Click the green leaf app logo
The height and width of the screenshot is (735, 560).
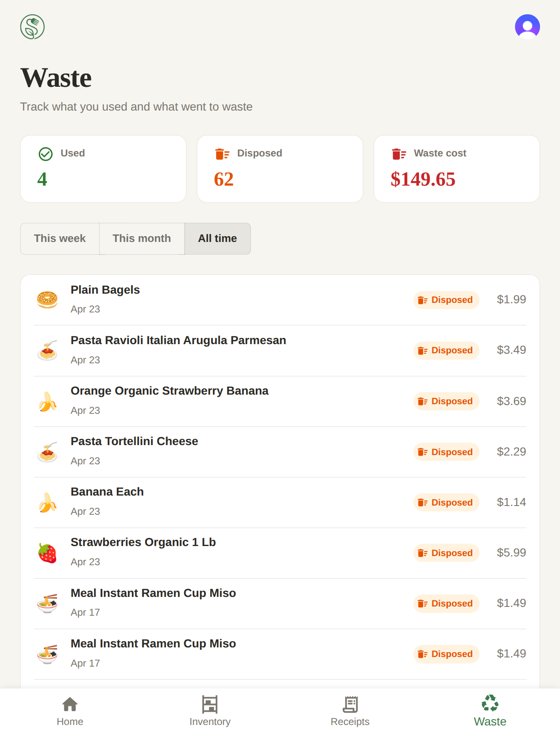(33, 27)
